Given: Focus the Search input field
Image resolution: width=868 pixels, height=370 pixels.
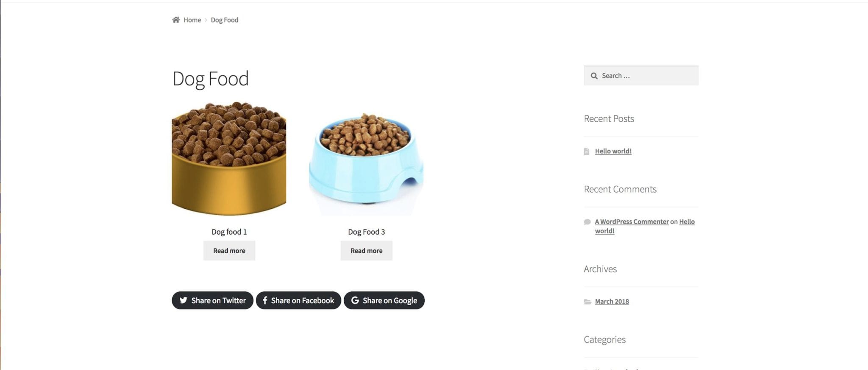Looking at the screenshot, I should pos(641,76).
